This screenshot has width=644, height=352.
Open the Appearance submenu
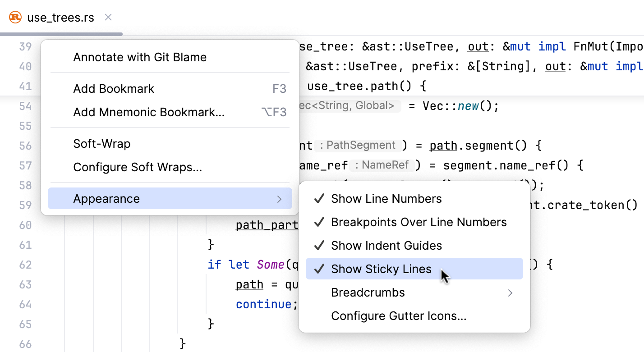pos(106,198)
